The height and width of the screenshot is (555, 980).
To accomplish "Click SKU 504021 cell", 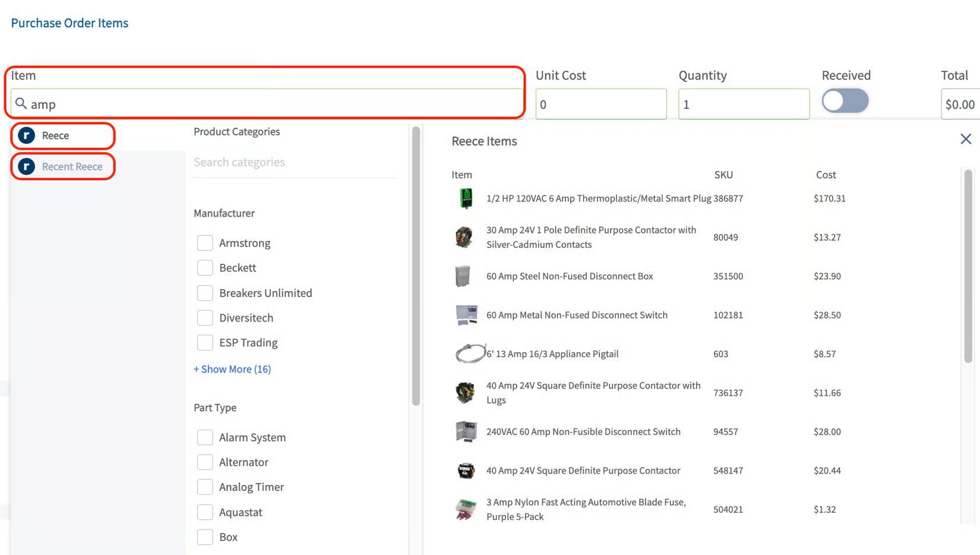I will 728,509.
